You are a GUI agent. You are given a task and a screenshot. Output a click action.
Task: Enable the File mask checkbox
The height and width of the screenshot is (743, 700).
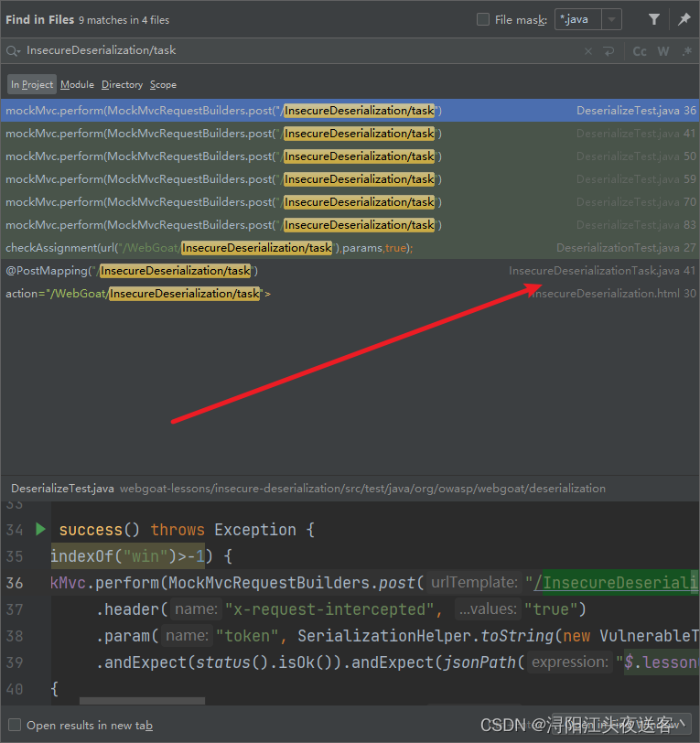pyautogui.click(x=483, y=19)
